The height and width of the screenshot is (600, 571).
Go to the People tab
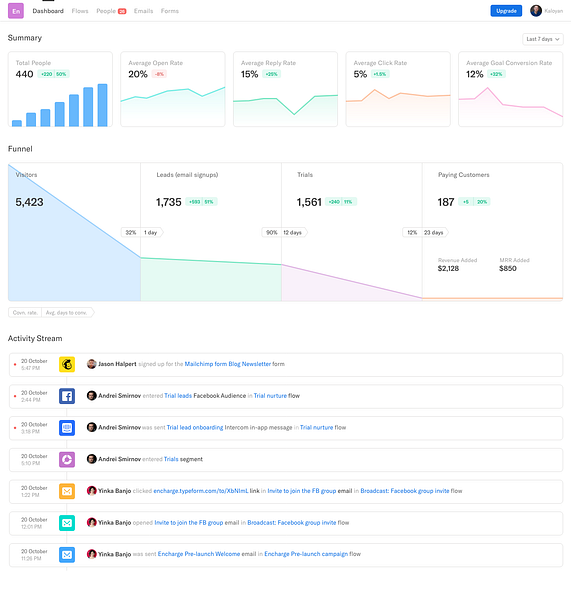pos(106,11)
